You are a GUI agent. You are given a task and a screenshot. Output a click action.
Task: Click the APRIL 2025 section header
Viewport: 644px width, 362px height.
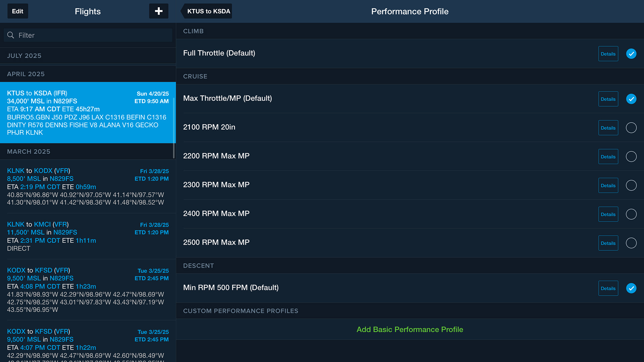(x=88, y=74)
